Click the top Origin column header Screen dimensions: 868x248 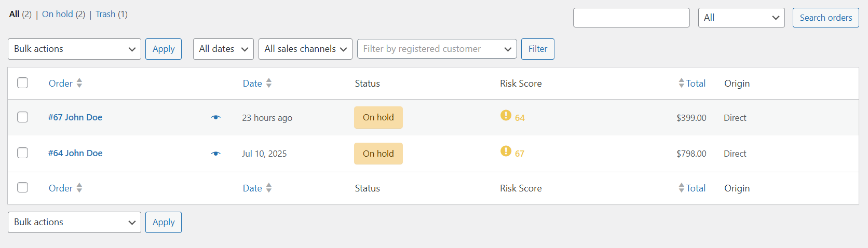(x=737, y=84)
